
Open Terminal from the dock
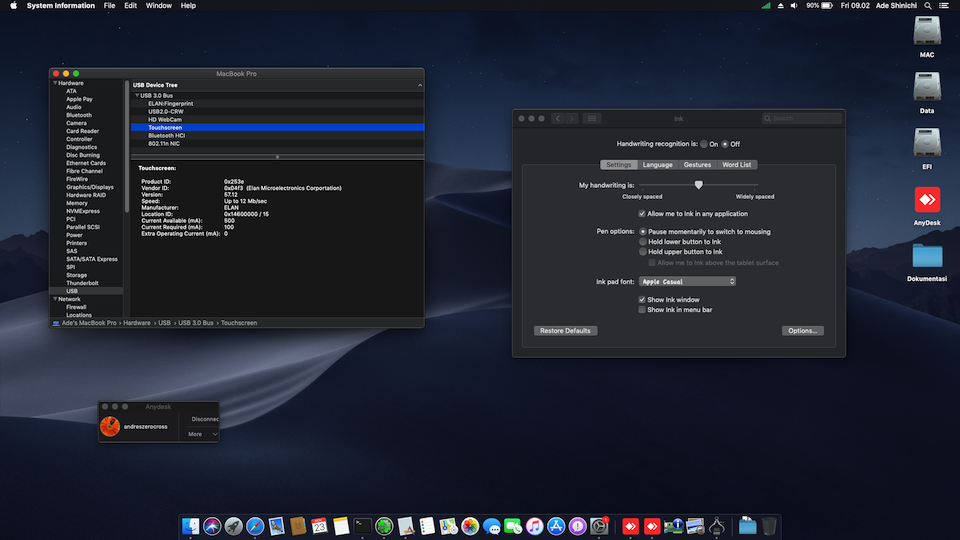(x=362, y=526)
